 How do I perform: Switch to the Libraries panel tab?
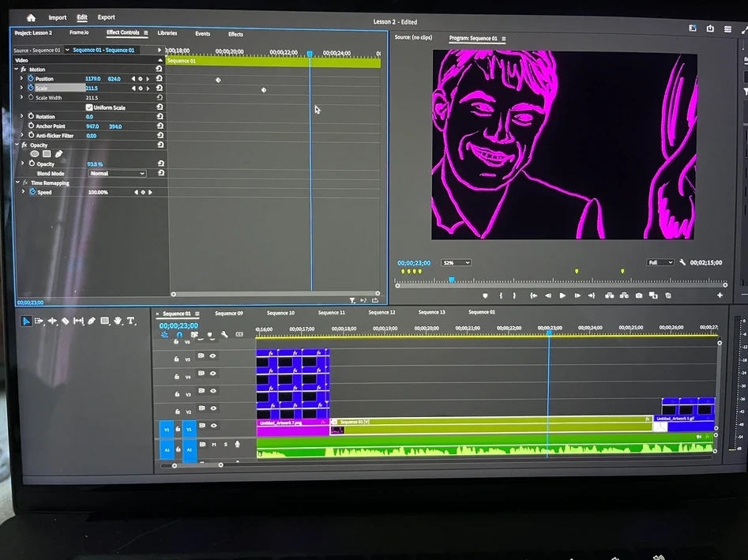click(167, 33)
